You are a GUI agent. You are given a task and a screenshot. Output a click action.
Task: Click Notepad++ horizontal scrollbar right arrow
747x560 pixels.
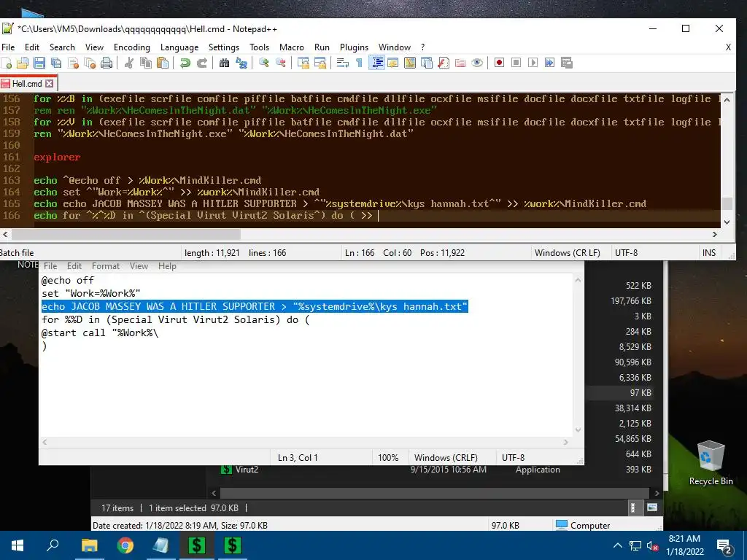(715, 234)
